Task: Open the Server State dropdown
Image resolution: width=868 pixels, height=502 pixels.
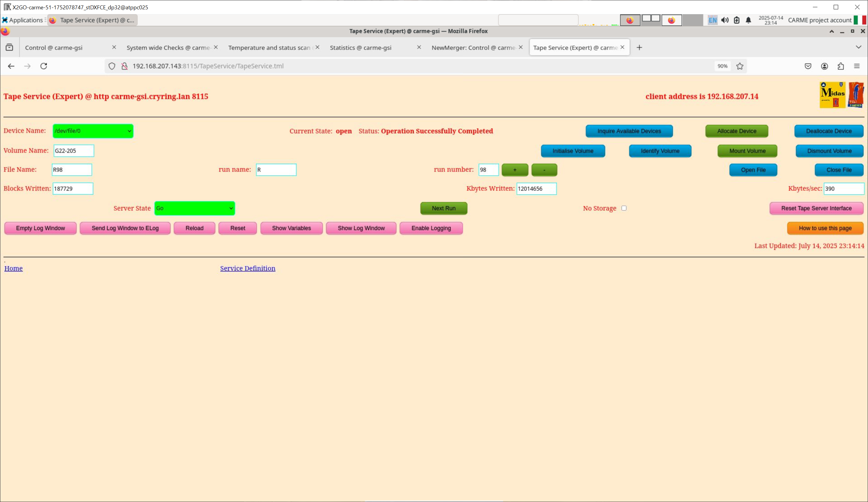Action: pyautogui.click(x=195, y=208)
